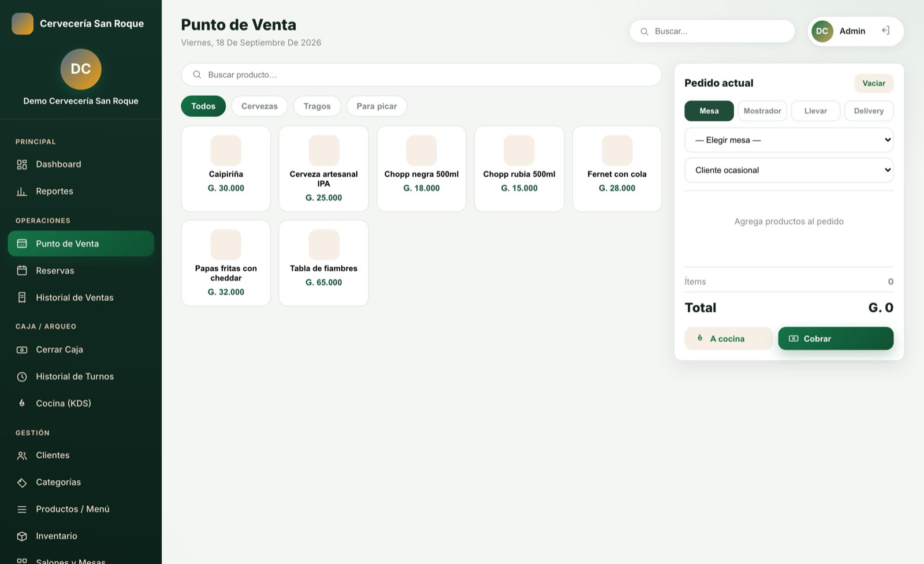
Task: Click the Cerrar Caja cash icon
Action: click(x=22, y=350)
